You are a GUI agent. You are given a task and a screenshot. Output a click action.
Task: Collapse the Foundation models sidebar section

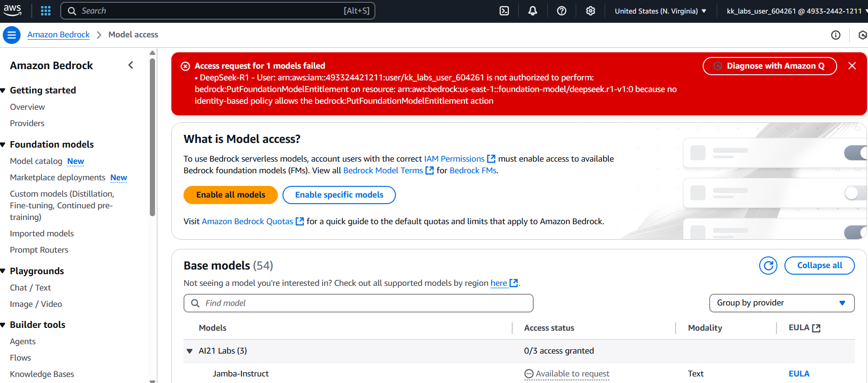point(3,145)
